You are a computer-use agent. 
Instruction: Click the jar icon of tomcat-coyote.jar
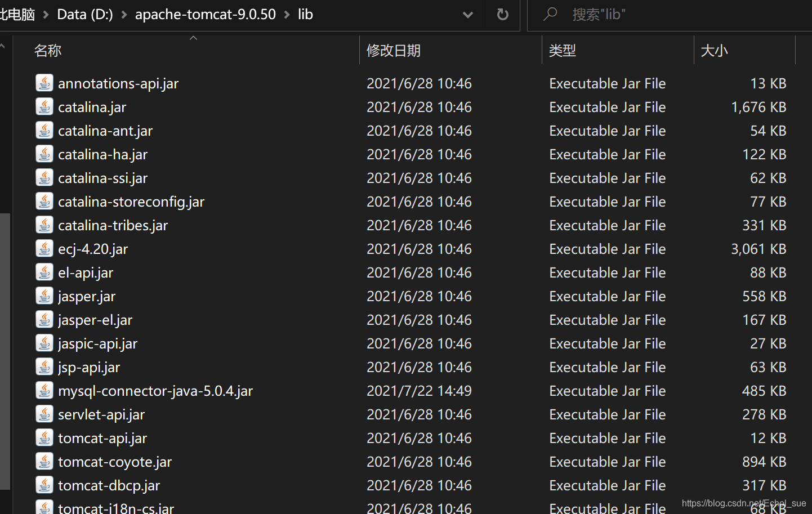click(44, 461)
